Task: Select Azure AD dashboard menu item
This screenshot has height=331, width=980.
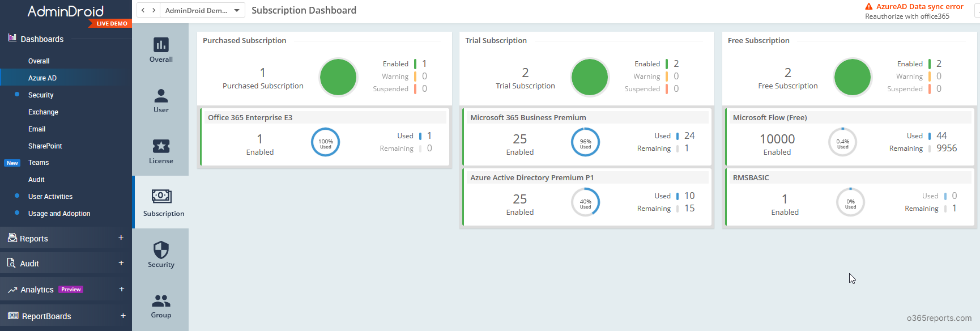Action: click(x=42, y=78)
